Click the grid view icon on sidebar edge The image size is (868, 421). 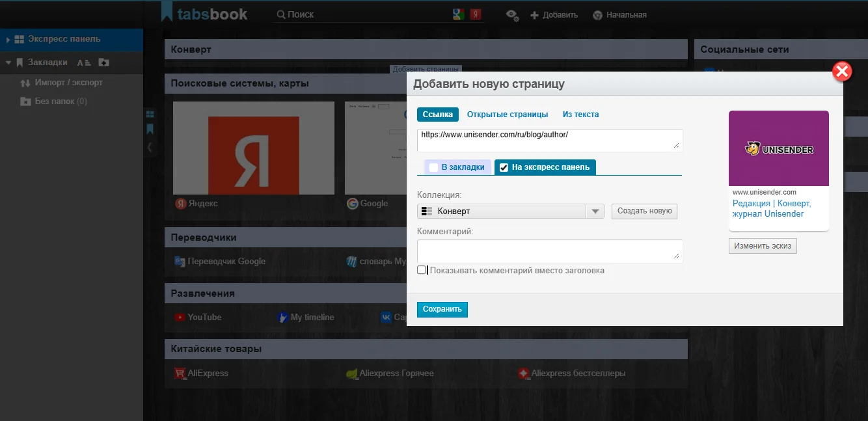[150, 114]
